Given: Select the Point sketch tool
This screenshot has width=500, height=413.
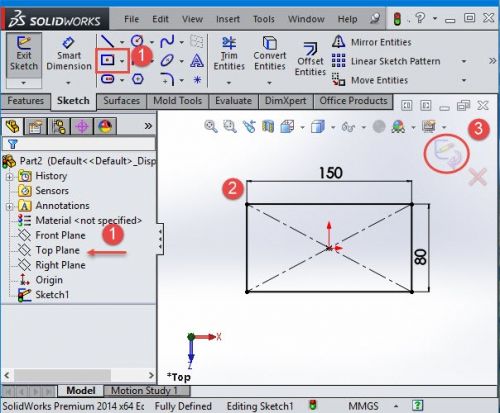Looking at the screenshot, I should pos(197,80).
